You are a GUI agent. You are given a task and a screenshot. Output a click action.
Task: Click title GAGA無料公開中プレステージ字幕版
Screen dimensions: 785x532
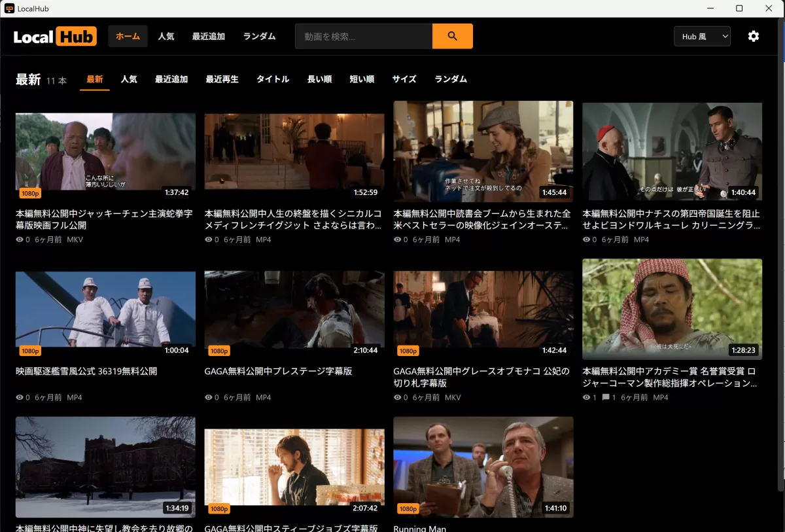pyautogui.click(x=279, y=371)
